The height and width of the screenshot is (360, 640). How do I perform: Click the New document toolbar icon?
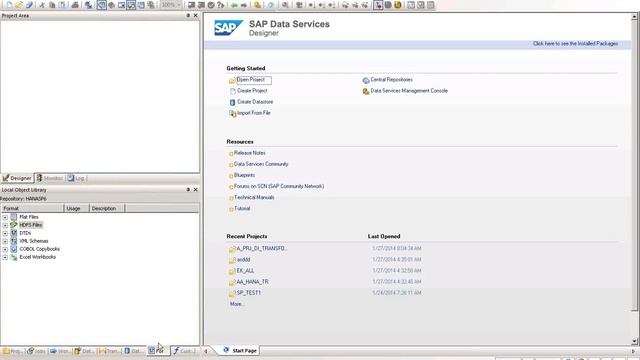click(9, 5)
